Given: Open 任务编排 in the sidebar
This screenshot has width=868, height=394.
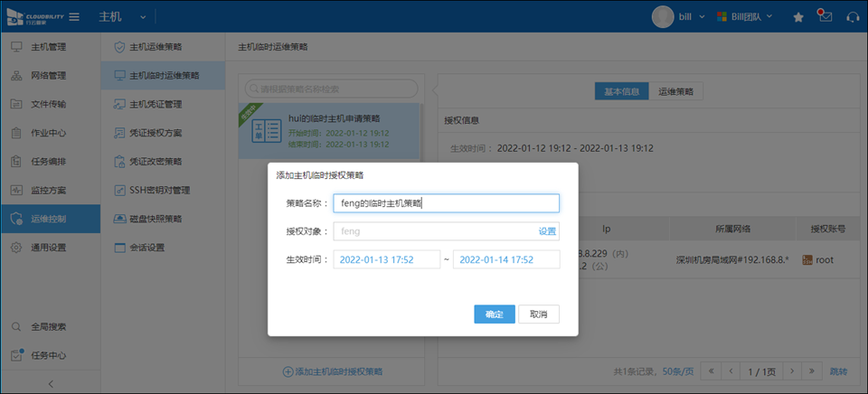Looking at the screenshot, I should tap(51, 162).
